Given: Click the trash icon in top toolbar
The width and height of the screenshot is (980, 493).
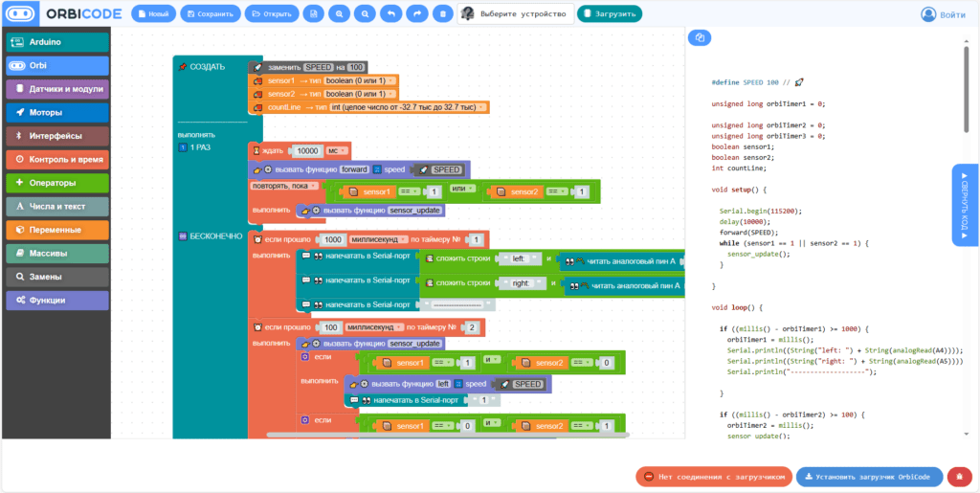Looking at the screenshot, I should [x=442, y=13].
